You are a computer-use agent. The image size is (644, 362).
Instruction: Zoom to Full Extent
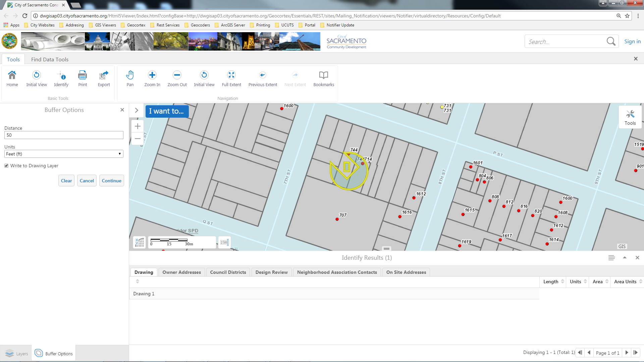[231, 79]
